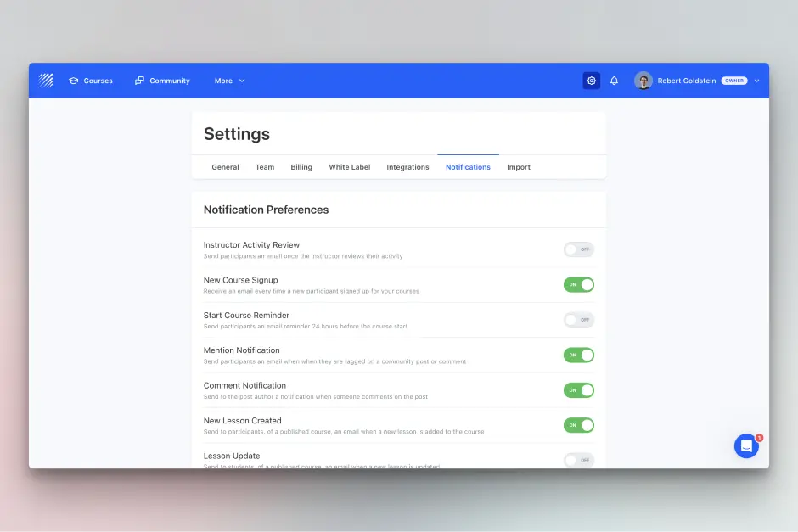Enable the Instructor Activity Review toggle
The height and width of the screenshot is (532, 798).
tap(579, 249)
